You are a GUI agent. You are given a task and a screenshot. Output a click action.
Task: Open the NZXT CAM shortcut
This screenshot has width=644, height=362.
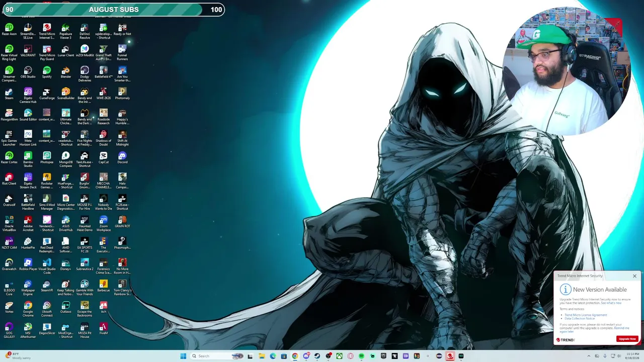coord(9,243)
